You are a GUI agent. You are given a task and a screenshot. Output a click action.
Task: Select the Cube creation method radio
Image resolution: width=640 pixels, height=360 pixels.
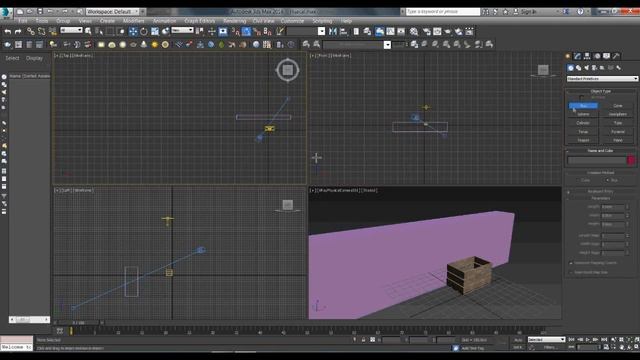579,180
